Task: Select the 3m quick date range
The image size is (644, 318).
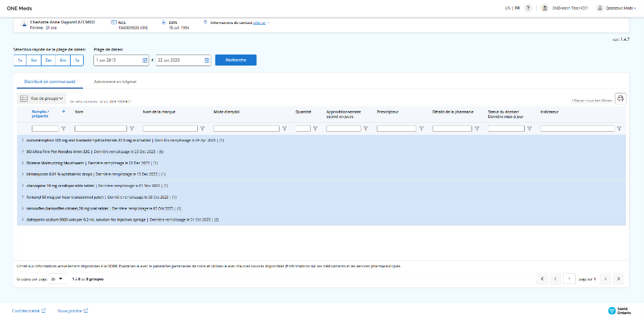Action: pyautogui.click(x=48, y=60)
